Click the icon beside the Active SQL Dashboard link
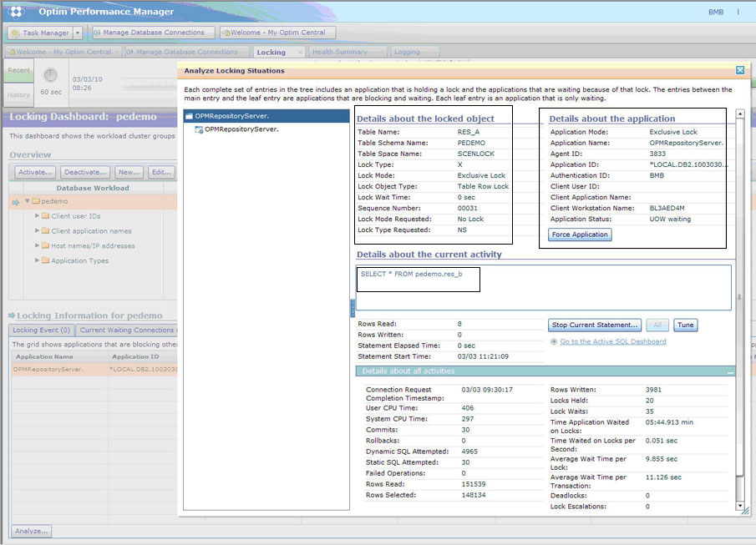756x545 pixels. tap(554, 341)
